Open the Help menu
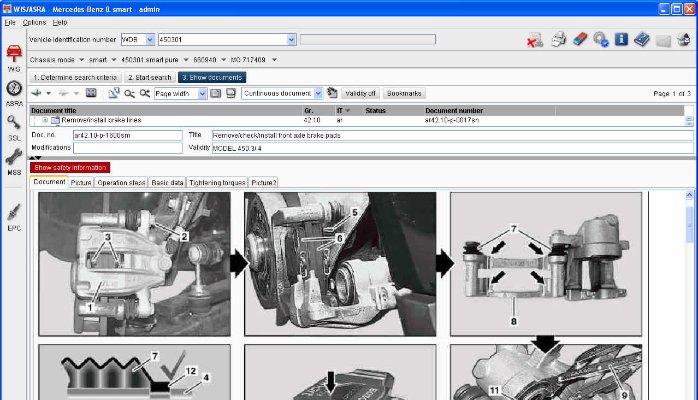The image size is (698, 400). pos(60,22)
